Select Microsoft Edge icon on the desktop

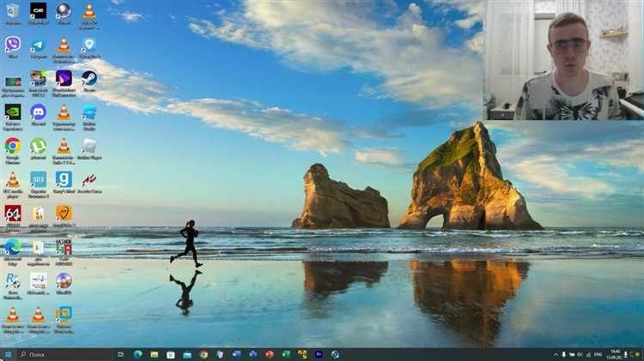click(13, 247)
